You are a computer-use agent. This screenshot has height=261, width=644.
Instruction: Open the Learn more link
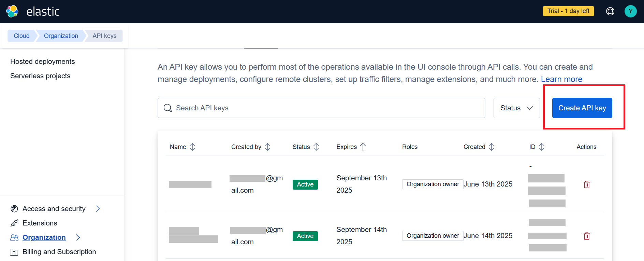point(561,79)
